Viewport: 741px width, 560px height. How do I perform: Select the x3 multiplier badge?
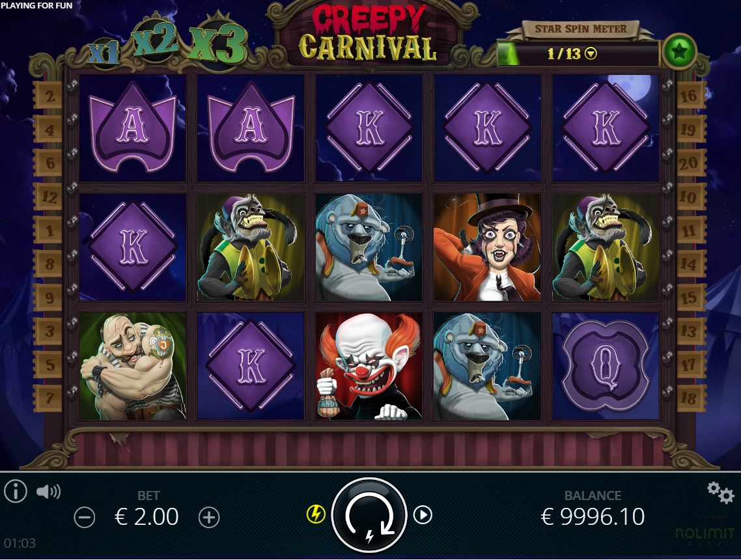217,42
